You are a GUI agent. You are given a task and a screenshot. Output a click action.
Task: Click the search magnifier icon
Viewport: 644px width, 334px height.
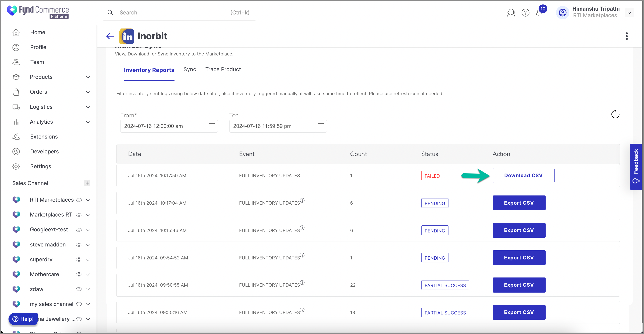point(110,13)
